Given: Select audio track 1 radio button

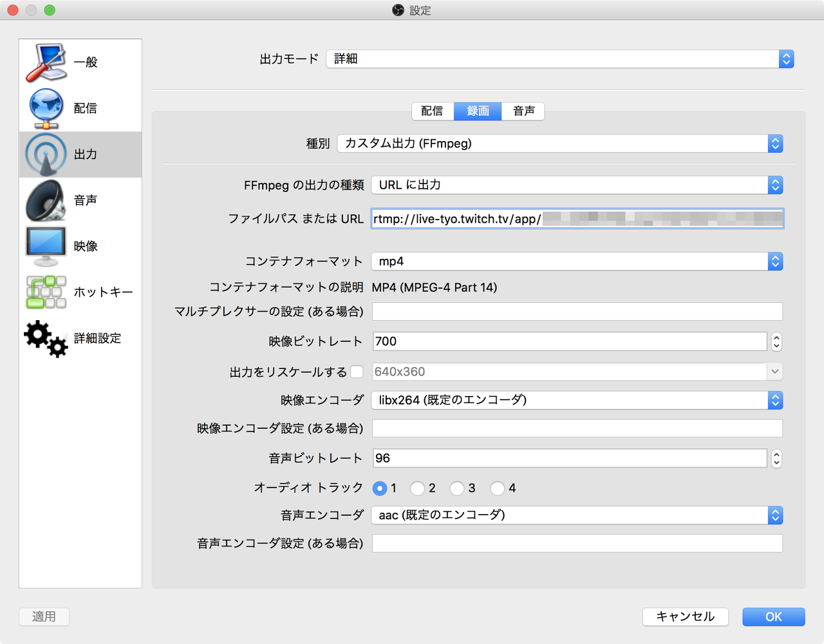Looking at the screenshot, I should point(380,488).
